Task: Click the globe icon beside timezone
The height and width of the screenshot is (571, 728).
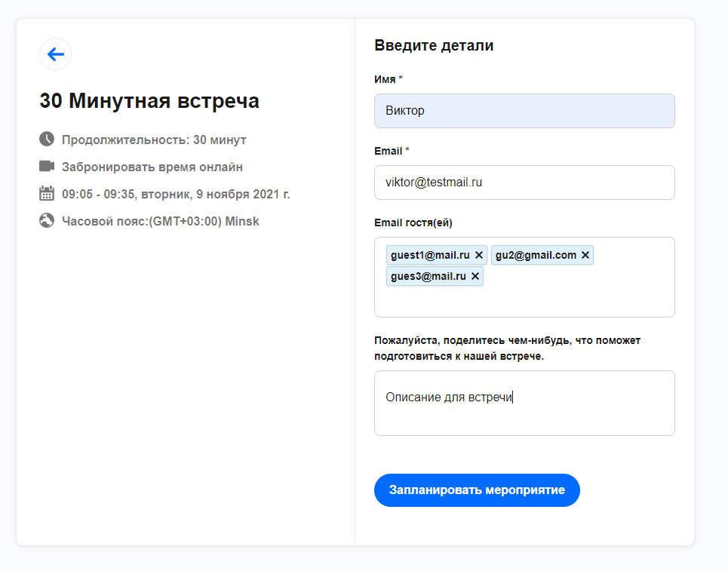Action: [47, 221]
